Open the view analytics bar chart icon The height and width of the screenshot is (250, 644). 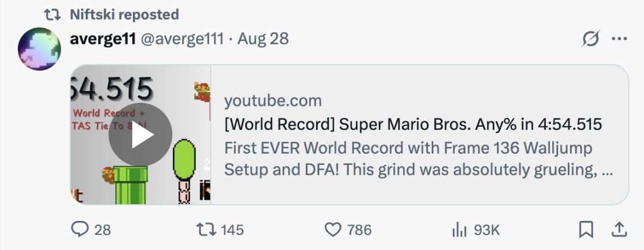[459, 229]
